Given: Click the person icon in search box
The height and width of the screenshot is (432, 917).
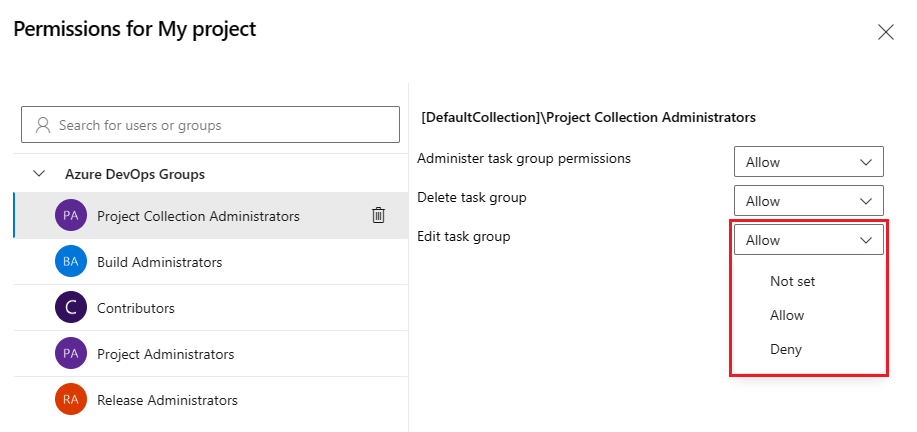Looking at the screenshot, I should coord(43,125).
